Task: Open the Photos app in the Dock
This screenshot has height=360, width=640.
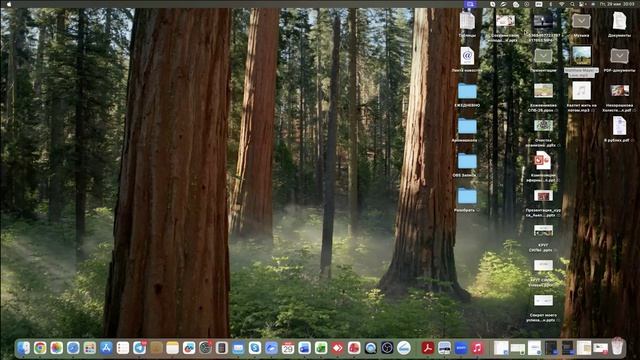Action: pyautogui.click(x=56, y=348)
